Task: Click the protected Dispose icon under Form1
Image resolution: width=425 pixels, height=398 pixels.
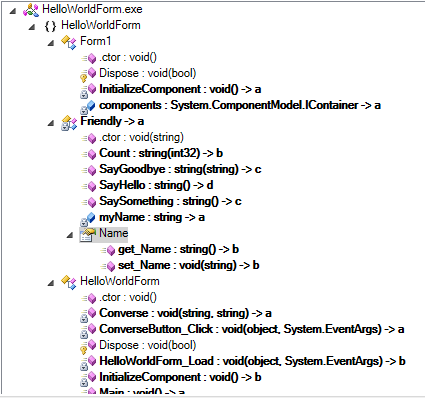Action: (88, 74)
